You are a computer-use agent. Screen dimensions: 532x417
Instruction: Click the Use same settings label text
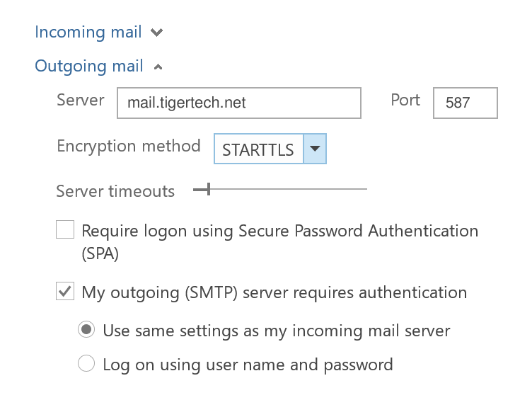[x=276, y=331]
